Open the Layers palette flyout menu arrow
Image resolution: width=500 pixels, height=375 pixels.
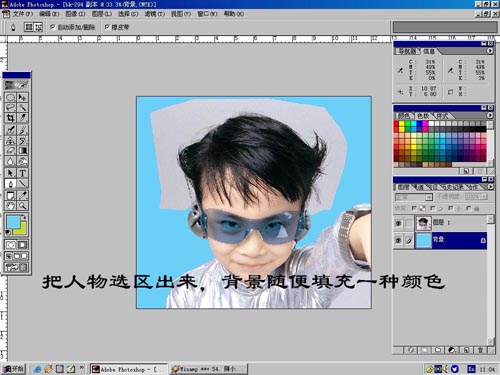coord(490,187)
